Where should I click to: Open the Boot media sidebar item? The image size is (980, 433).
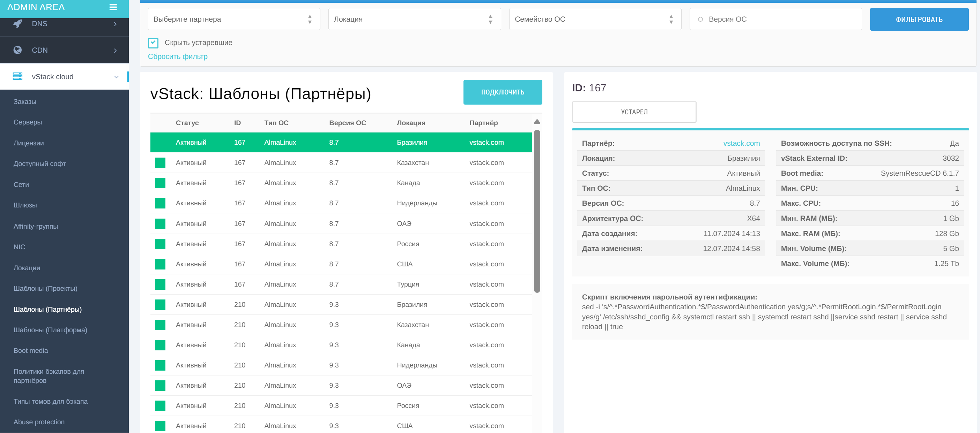pos(31,350)
